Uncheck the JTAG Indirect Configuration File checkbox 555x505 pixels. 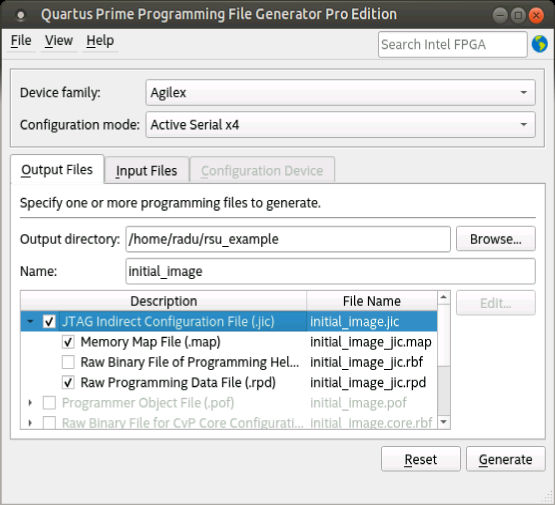coord(49,321)
